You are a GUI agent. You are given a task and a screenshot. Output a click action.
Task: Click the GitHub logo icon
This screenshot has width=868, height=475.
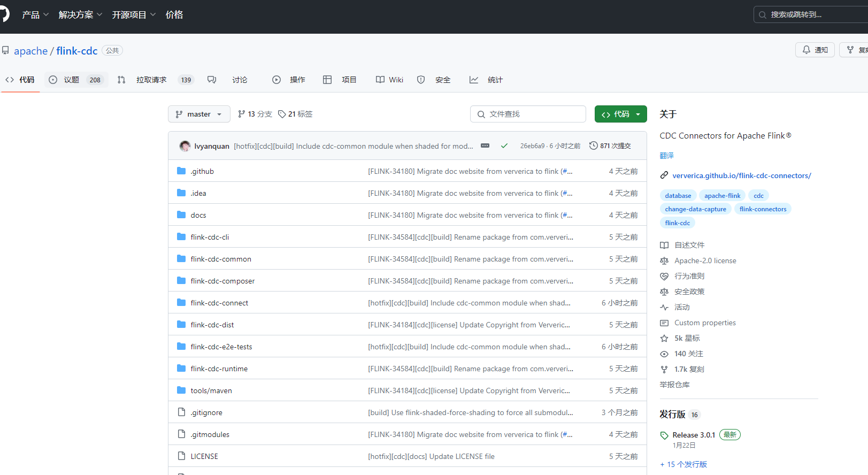point(3,14)
